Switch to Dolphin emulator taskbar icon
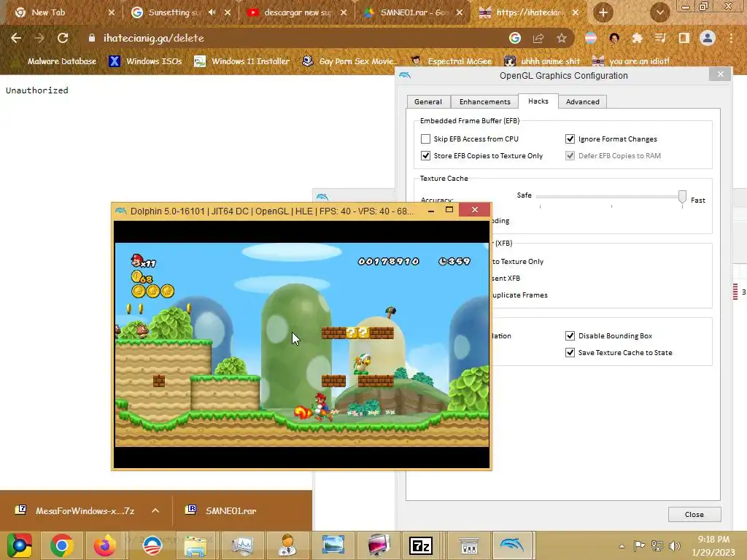 coord(511,545)
